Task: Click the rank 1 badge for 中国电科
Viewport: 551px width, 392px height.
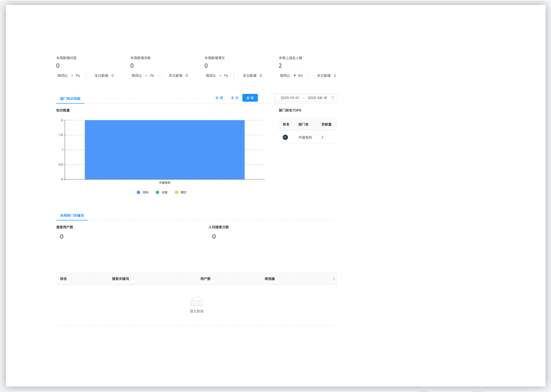Action: 285,138
